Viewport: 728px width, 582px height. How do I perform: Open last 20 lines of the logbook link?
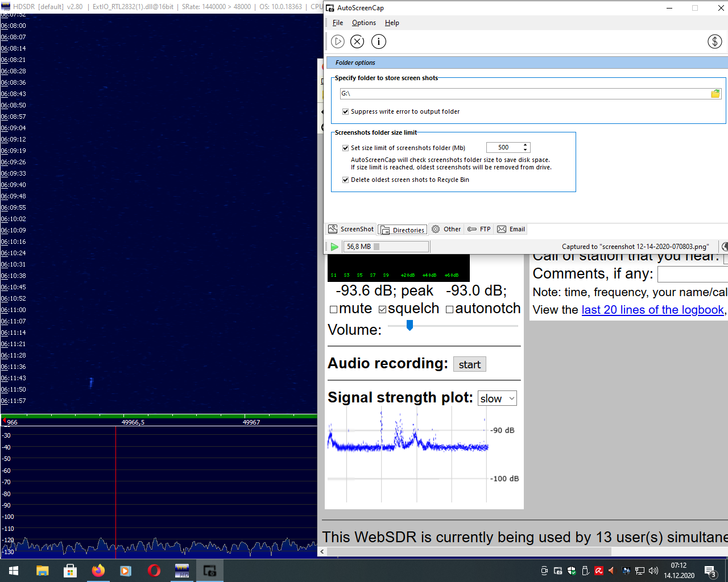point(653,310)
